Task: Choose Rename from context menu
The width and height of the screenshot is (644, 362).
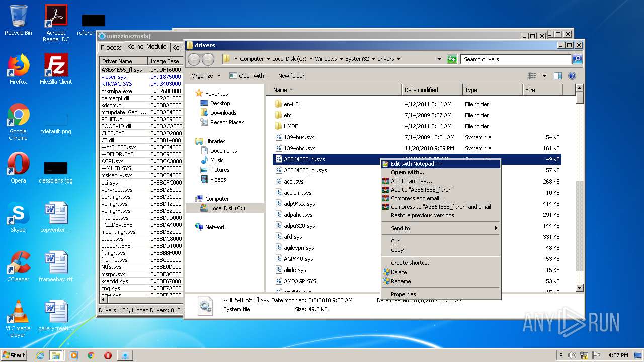Action: click(441, 281)
